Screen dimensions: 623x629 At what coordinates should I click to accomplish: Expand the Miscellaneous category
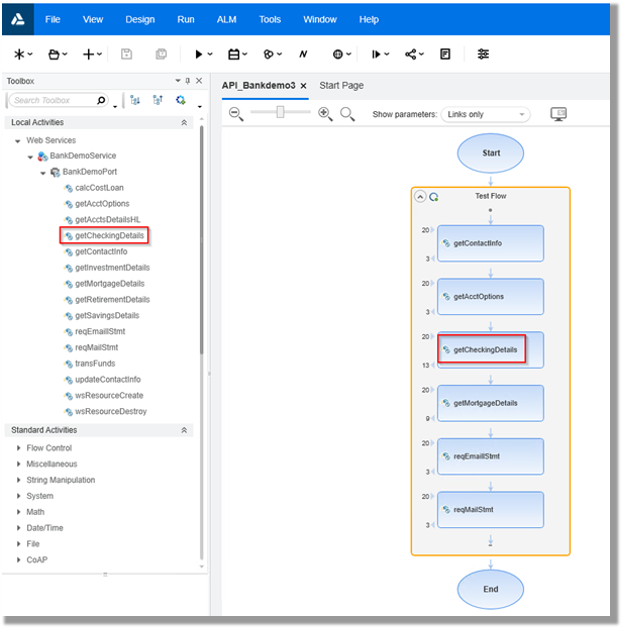[x=18, y=464]
